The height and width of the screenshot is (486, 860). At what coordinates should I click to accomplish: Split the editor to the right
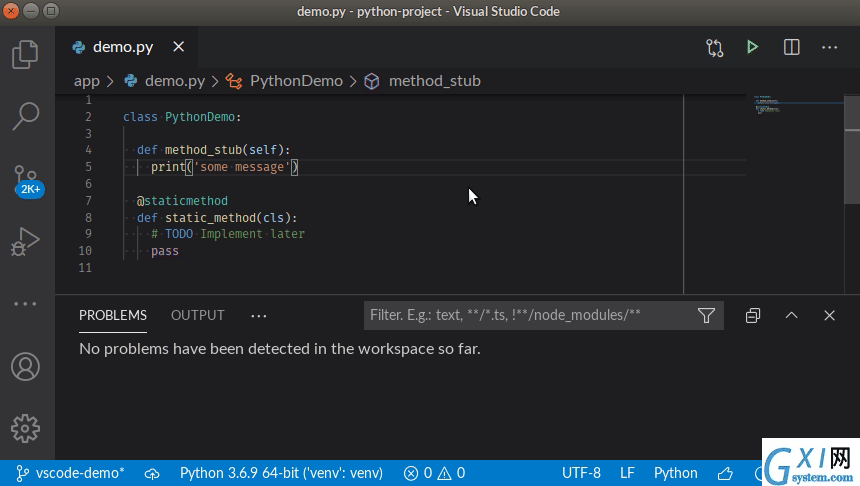pos(791,47)
